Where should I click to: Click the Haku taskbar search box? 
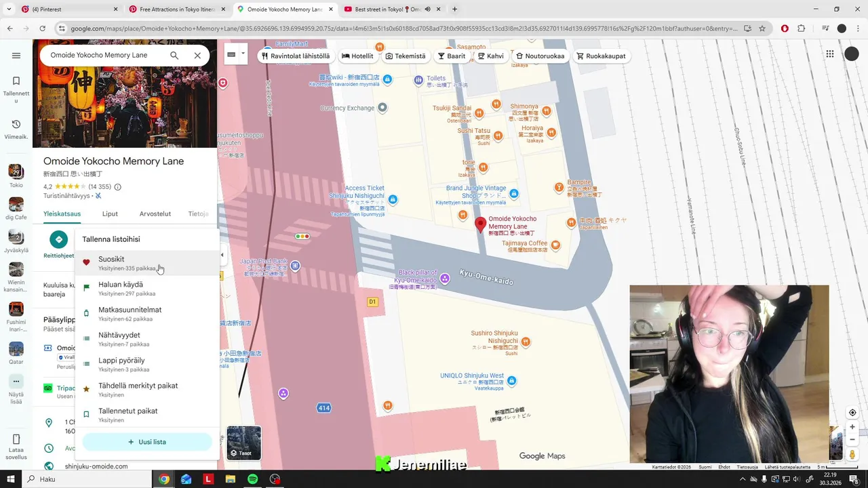point(88,479)
